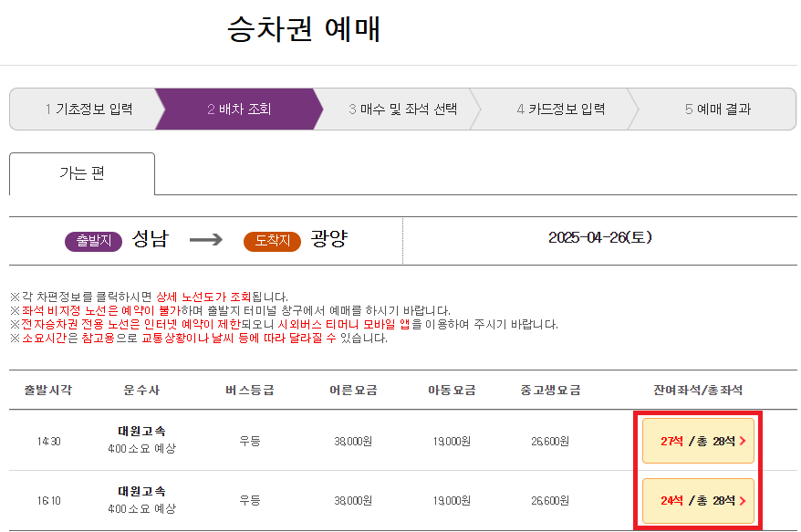
Task: Click the 버스등급 column header
Action: click(250, 391)
